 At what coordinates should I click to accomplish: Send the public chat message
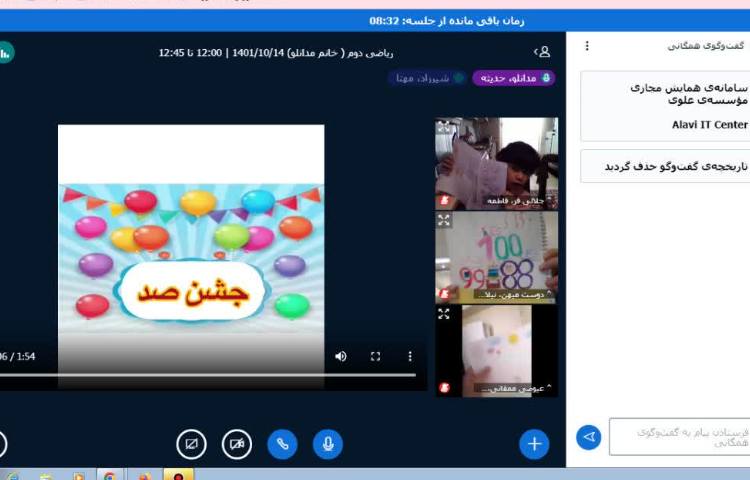coord(589,437)
